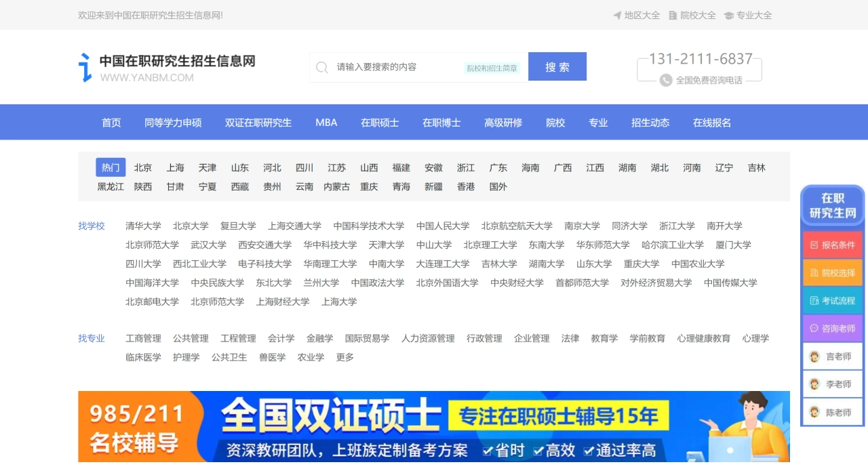Click the 咨询老师 chat bubble icon
This screenshot has height=473, width=868.
pyautogui.click(x=814, y=328)
